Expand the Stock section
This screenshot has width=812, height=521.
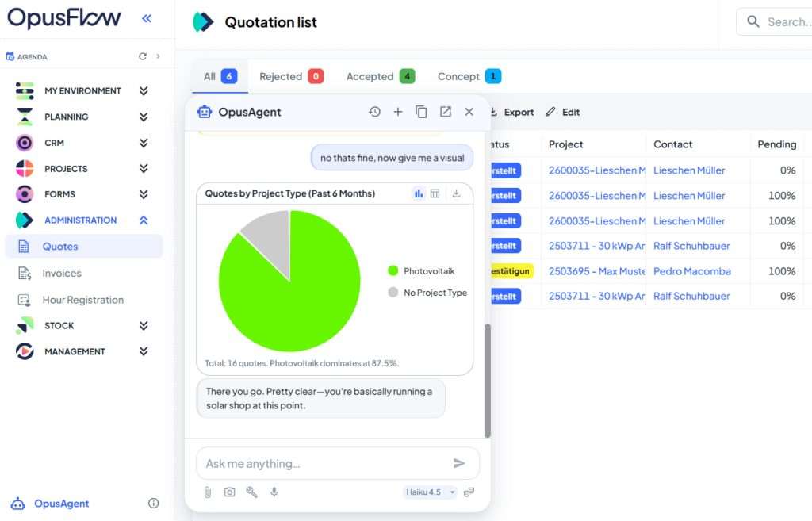(144, 325)
